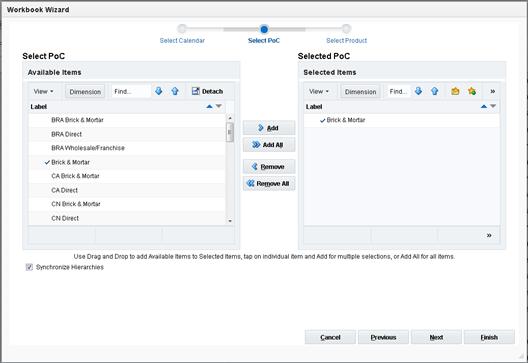Image resolution: width=528 pixels, height=363 pixels.
Task: Select Brick & Mortar in Selected Items
Action: coord(402,120)
